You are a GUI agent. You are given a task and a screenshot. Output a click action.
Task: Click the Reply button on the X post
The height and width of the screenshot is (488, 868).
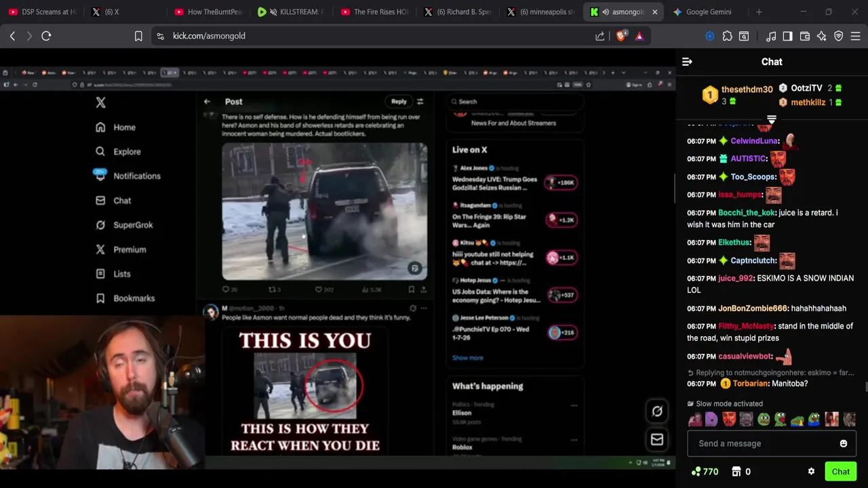(399, 102)
